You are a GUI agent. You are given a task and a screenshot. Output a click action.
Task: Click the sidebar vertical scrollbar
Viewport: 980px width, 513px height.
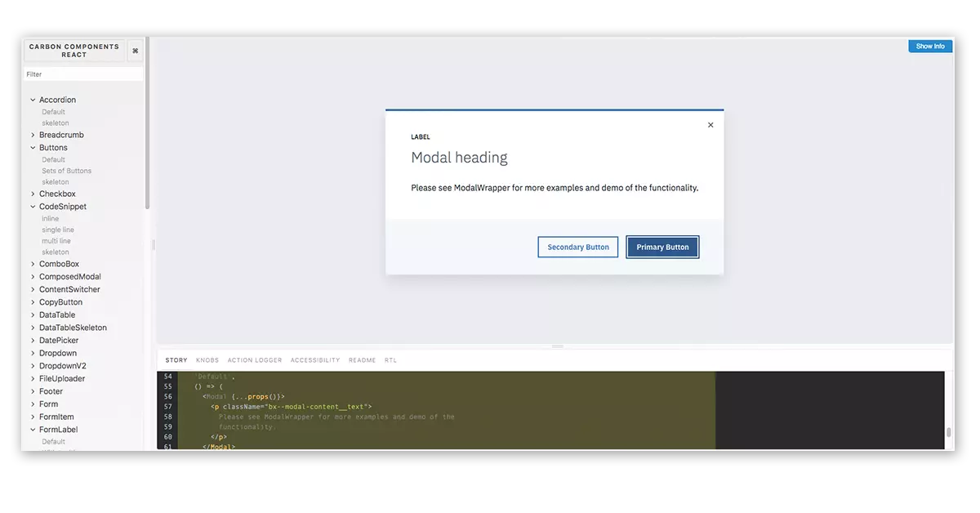(147, 123)
